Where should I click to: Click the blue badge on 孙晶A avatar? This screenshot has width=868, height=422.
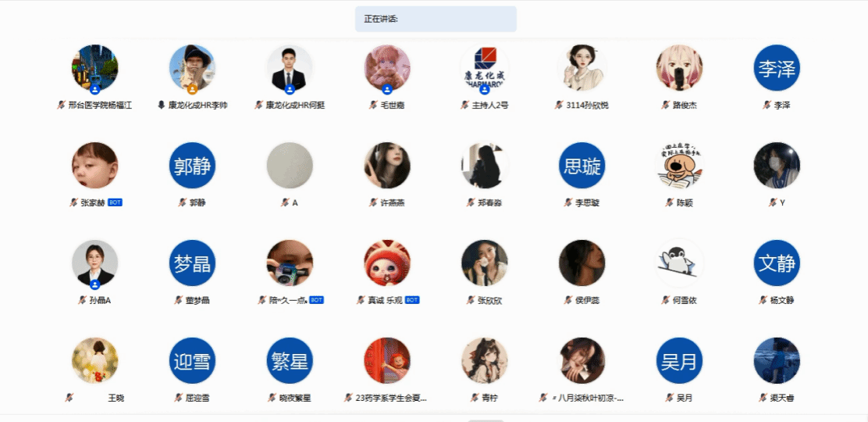click(x=94, y=284)
